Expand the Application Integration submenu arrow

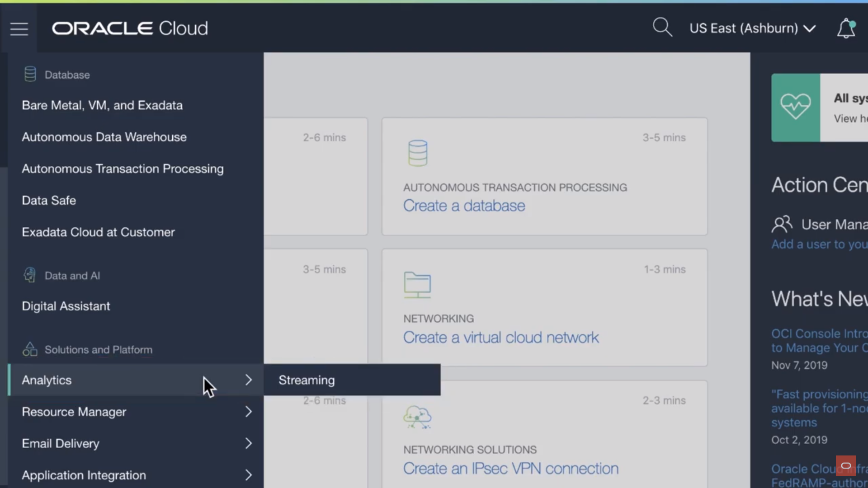click(x=248, y=475)
